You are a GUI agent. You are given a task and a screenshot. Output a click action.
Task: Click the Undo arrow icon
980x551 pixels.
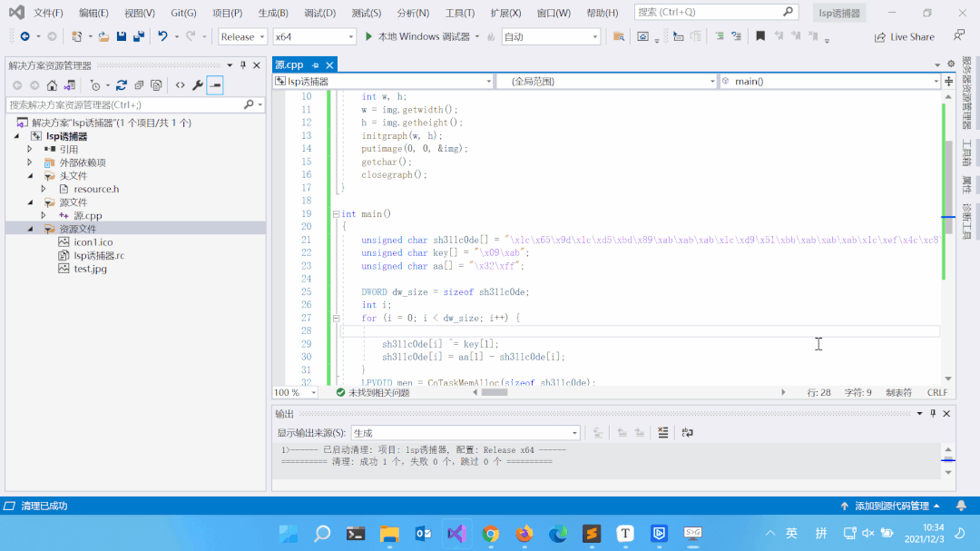[x=162, y=36]
